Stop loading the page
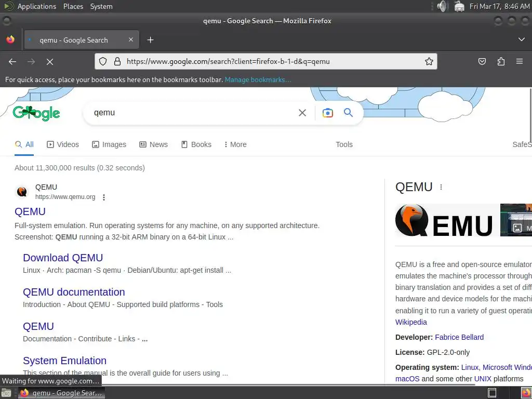532x399 pixels. point(49,61)
